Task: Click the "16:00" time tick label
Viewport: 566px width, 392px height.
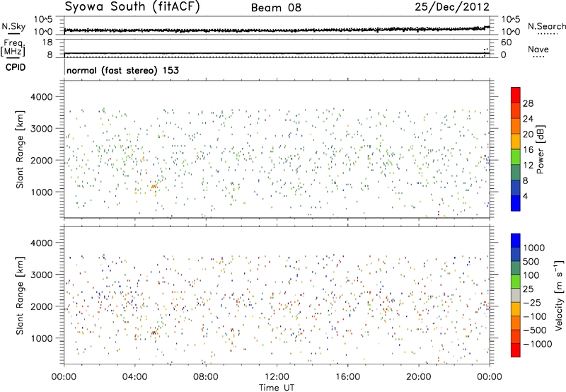Action: point(347,377)
